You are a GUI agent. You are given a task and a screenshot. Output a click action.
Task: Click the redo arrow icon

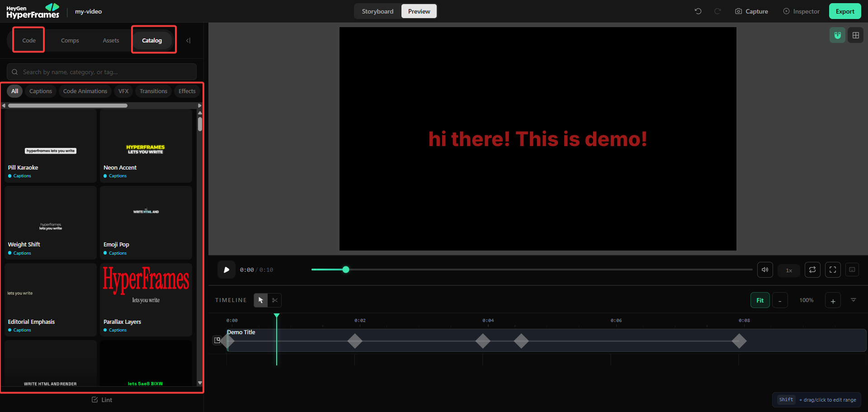point(717,11)
